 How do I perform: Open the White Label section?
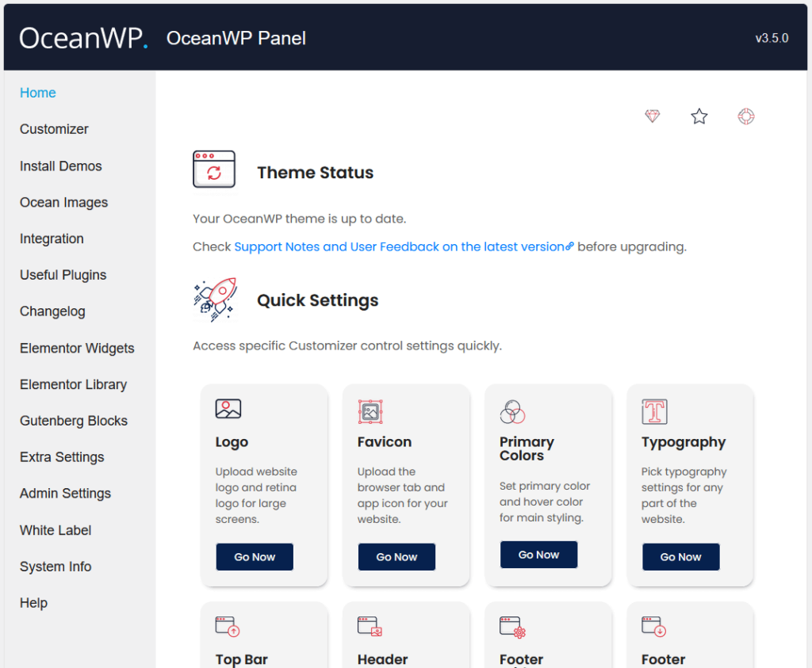pyautogui.click(x=56, y=530)
